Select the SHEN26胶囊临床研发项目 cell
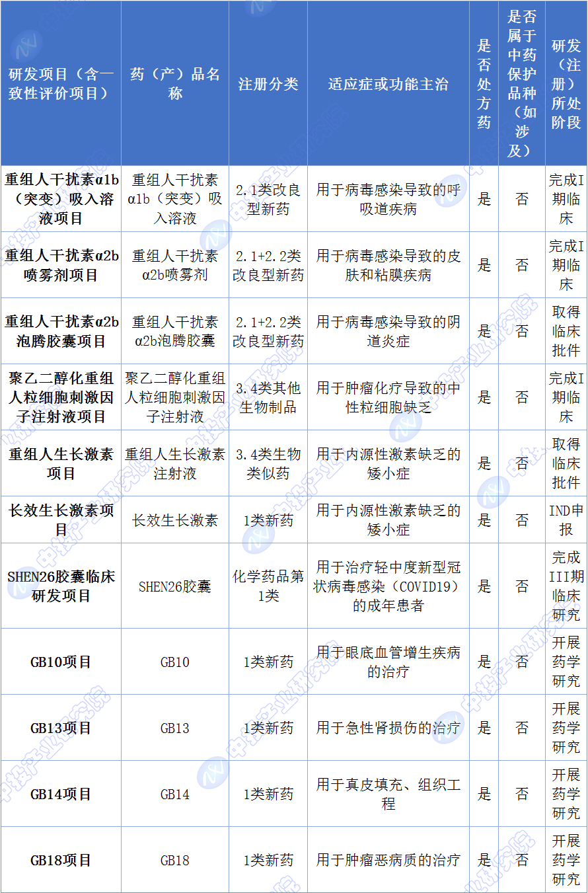This screenshot has height=893, width=588. (x=61, y=586)
